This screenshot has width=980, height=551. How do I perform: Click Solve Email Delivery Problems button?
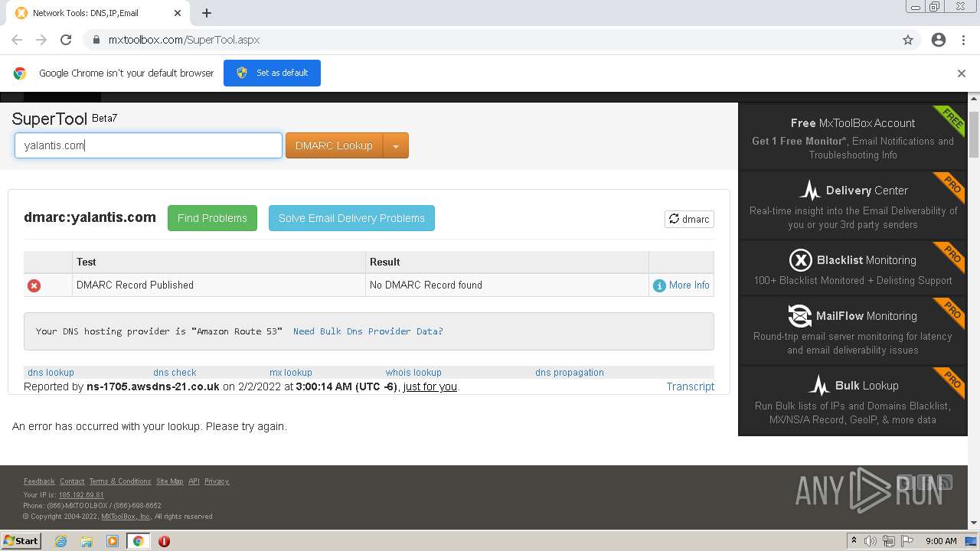[351, 218]
